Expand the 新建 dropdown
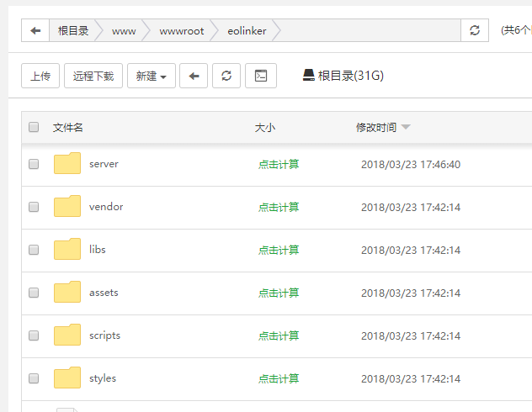The image size is (532, 412). (x=152, y=76)
